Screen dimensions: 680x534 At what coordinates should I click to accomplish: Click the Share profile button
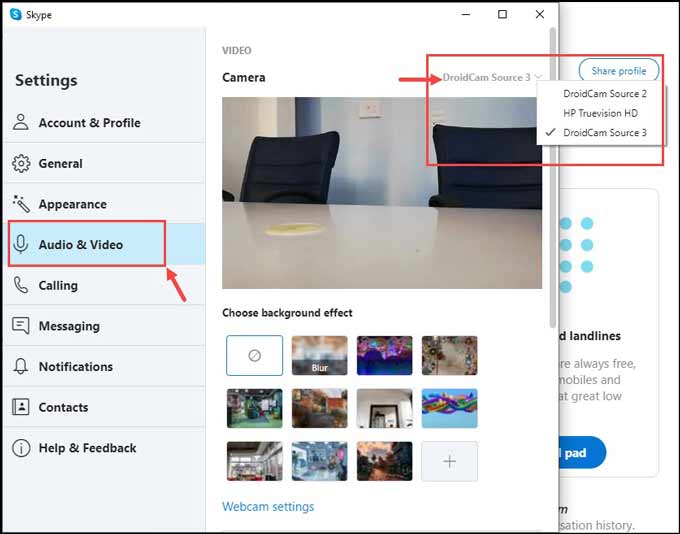pyautogui.click(x=619, y=71)
